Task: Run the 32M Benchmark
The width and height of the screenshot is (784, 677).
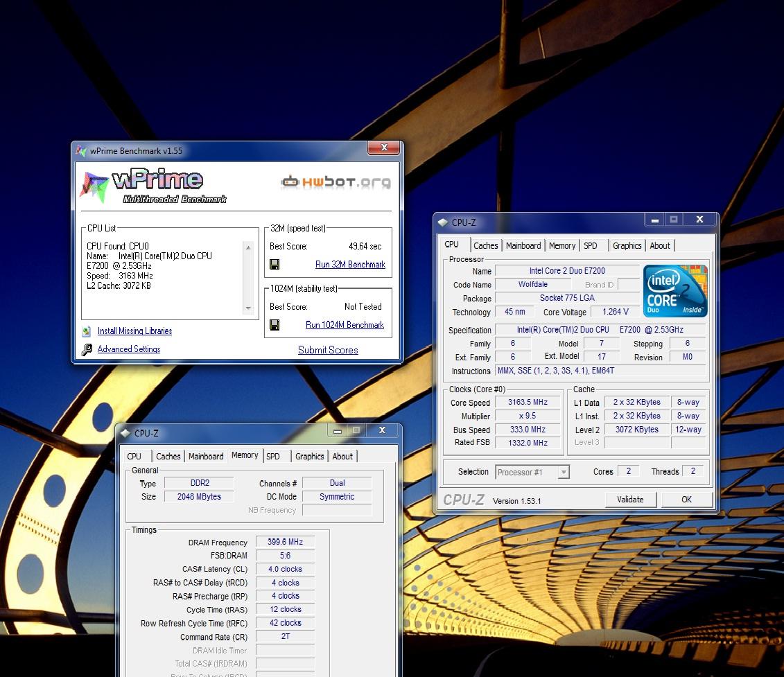Action: pyautogui.click(x=350, y=264)
